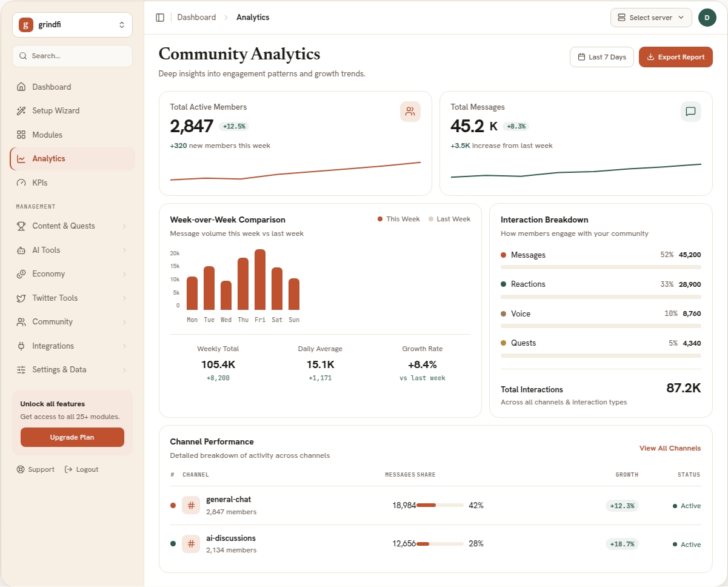Click the Upgrade Plan button
This screenshot has height=587, width=728.
[72, 437]
